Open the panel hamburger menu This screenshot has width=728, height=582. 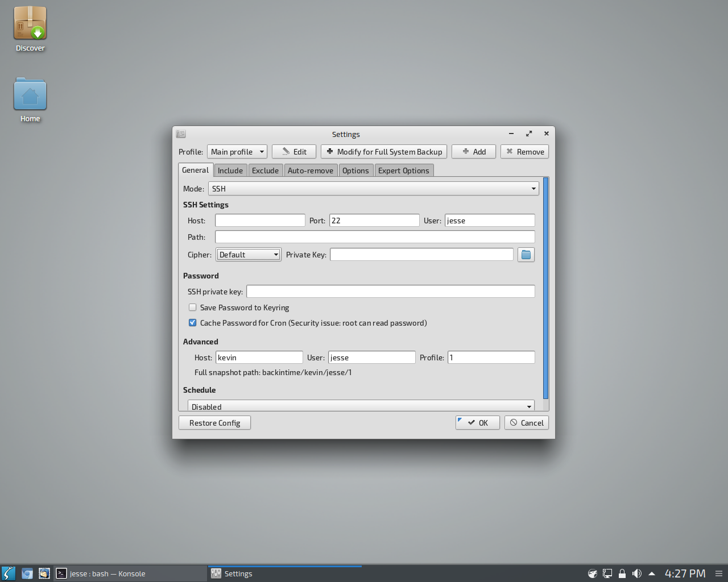click(x=719, y=573)
